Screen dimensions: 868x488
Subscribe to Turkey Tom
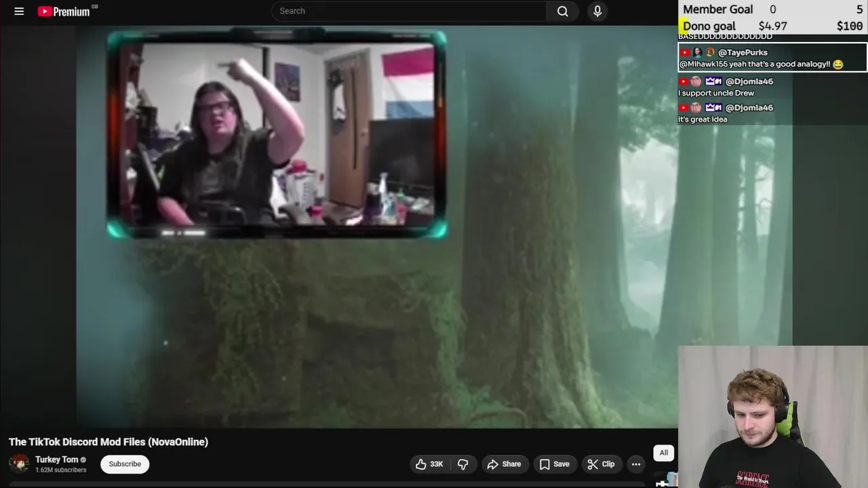coord(125,464)
